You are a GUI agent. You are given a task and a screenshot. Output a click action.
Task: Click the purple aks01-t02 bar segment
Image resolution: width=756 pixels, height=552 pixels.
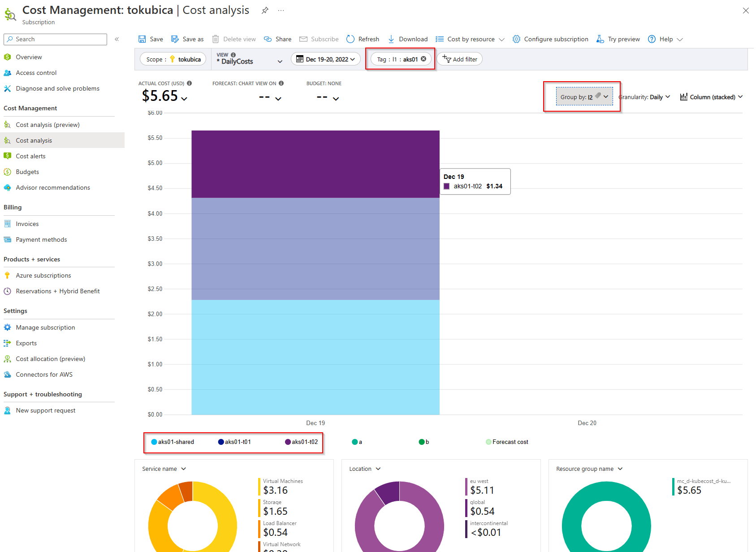(315, 164)
